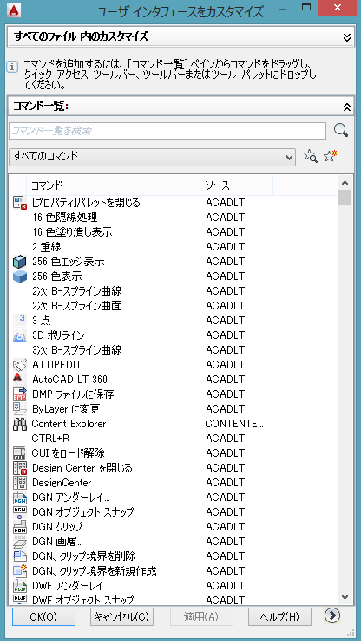Image resolution: width=361 pixels, height=644 pixels.
Task: Select the 256 色表示 solid cube icon
Action: pyautogui.click(x=20, y=276)
